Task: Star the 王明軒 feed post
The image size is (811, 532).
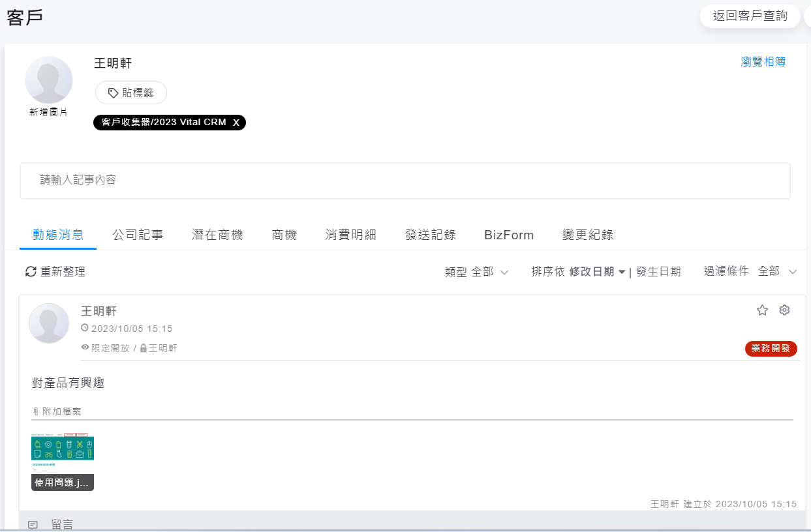Action: coord(762,310)
